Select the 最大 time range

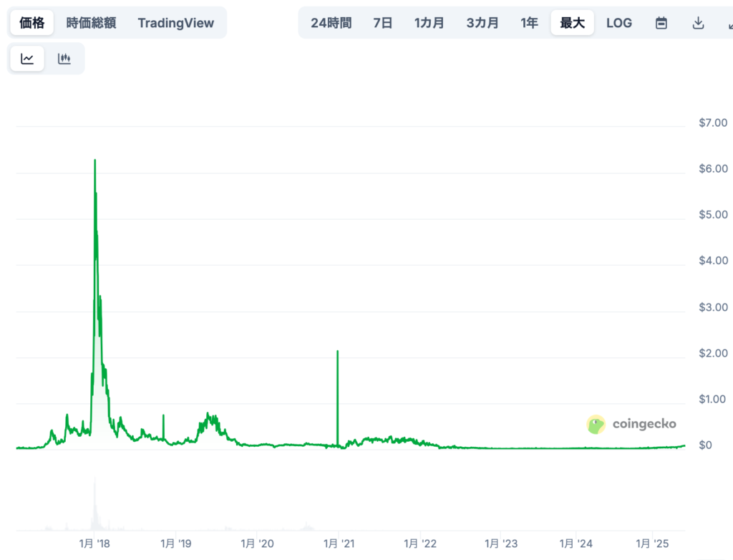[x=572, y=22]
